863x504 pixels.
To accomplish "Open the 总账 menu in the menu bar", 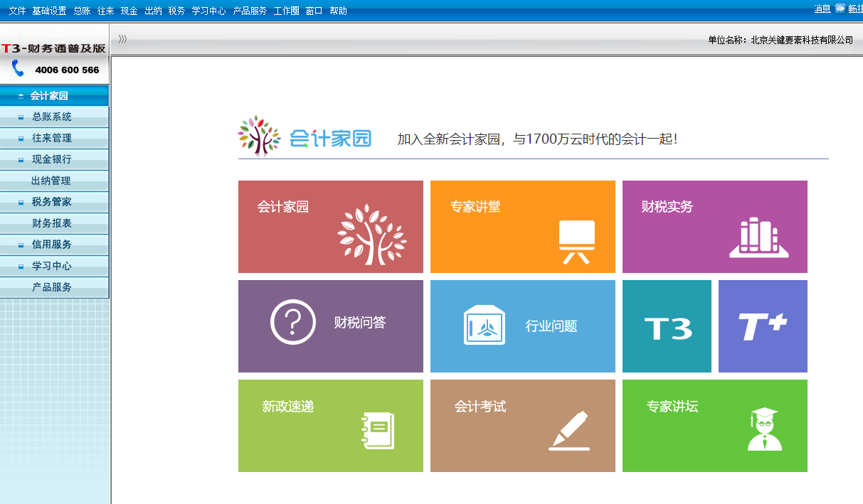I will (82, 11).
